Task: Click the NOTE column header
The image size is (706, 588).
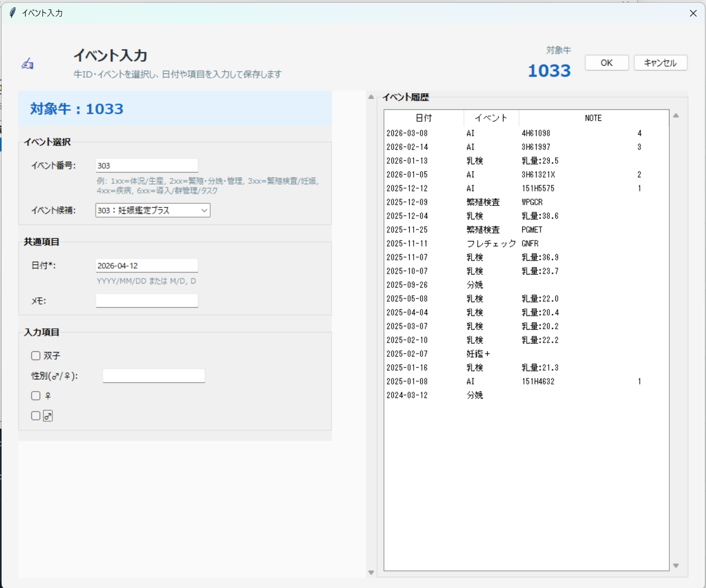Action: [593, 118]
